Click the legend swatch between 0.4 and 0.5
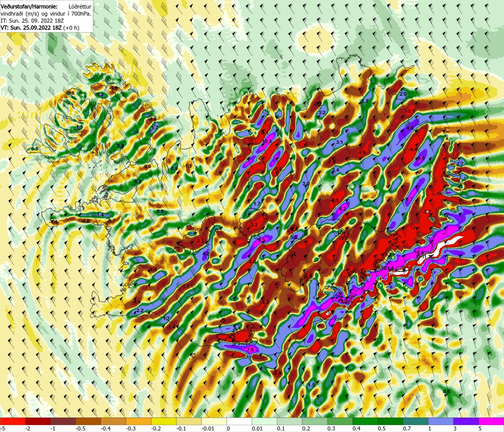 (x=365, y=421)
